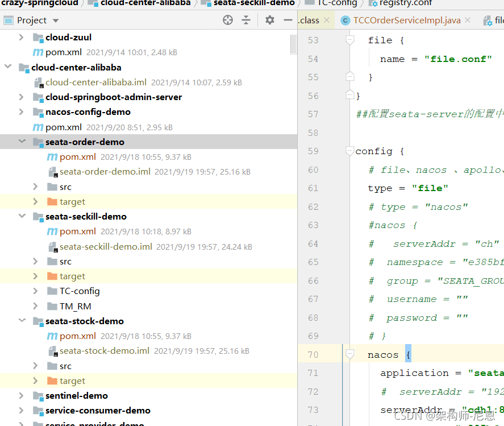Select src folder icon under seata-stock-demo
Image resolution: width=504 pixels, height=426 pixels.
52,366
